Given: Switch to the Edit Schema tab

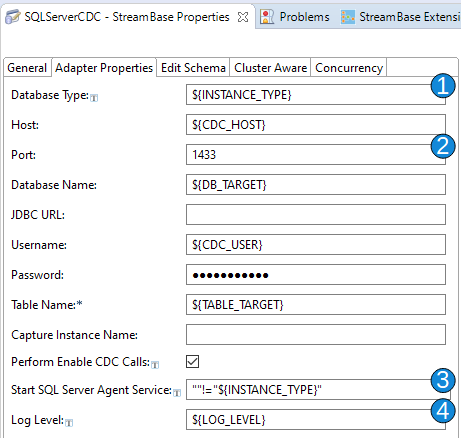Looking at the screenshot, I should coord(193,68).
